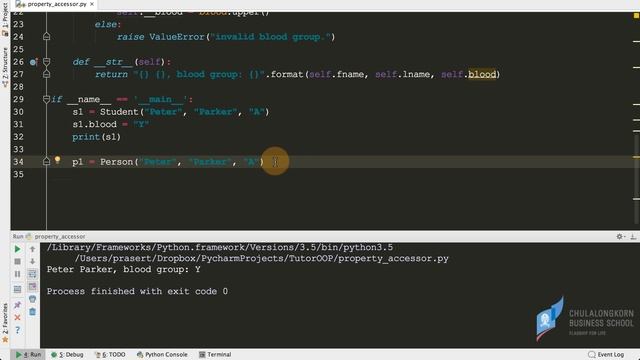The width and height of the screenshot is (640, 360).
Task: Click the python3.5 interpreter path in console
Action: coord(220,247)
